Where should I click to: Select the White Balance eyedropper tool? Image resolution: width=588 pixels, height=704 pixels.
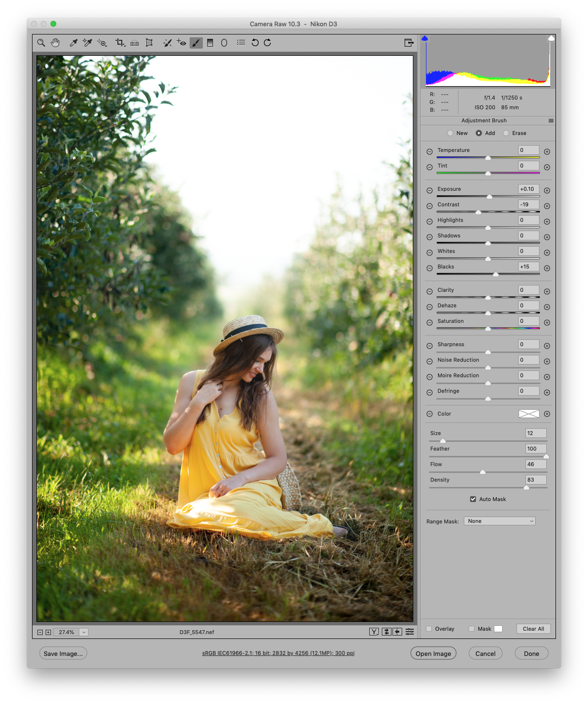coord(74,43)
